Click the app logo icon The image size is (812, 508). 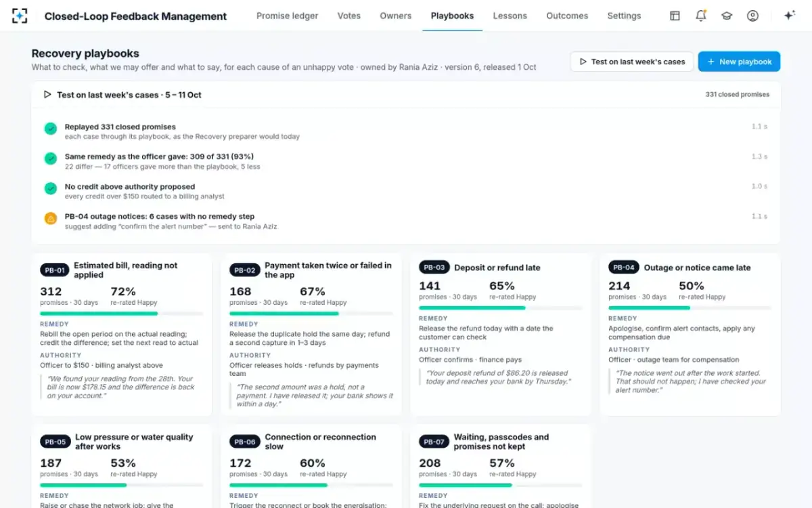[x=20, y=16]
